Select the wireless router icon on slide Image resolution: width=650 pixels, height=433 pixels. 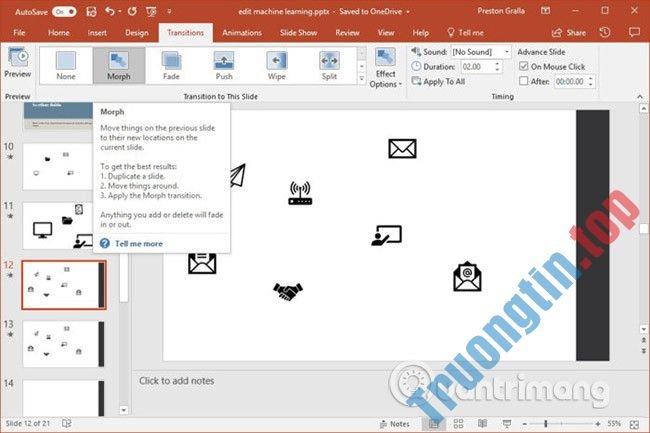click(300, 193)
